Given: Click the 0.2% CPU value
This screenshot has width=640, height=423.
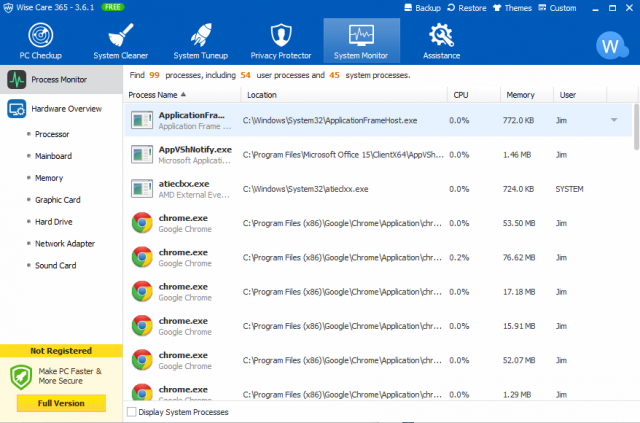Looking at the screenshot, I should point(459,258).
